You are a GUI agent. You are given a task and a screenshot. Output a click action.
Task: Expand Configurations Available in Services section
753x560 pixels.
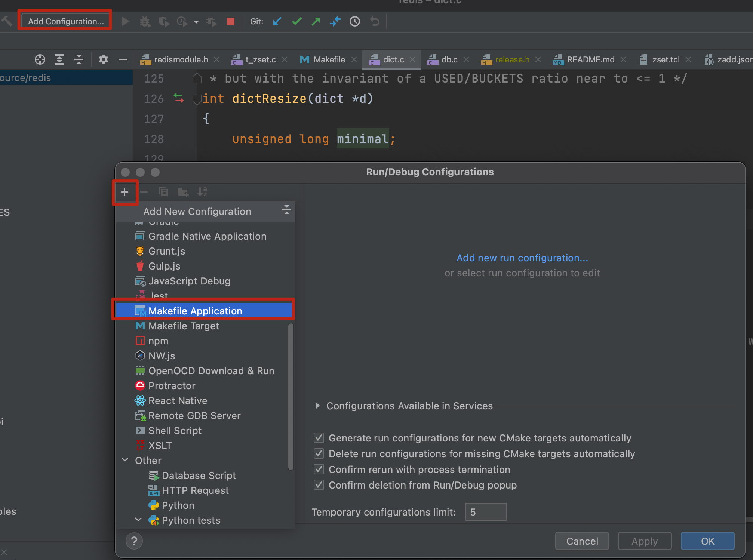[x=317, y=406]
